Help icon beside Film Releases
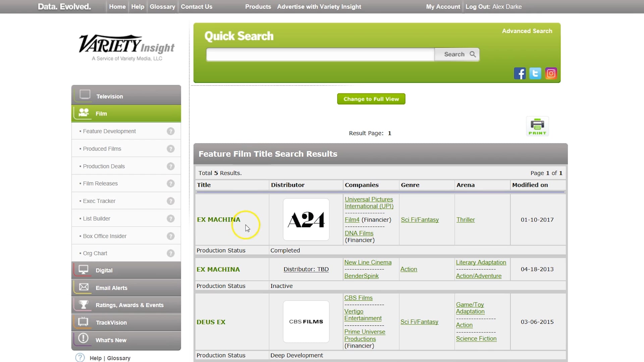Screen dimensions: 644x362 point(171,184)
